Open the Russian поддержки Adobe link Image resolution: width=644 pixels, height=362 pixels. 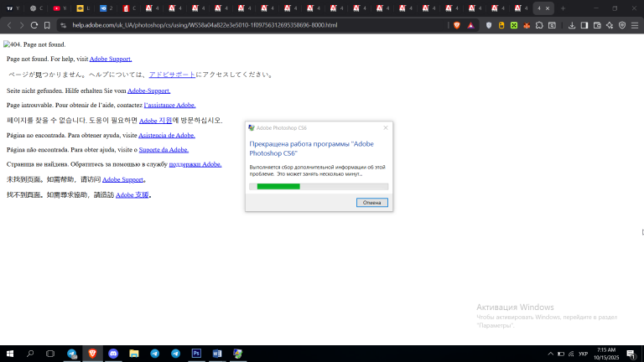(195, 164)
